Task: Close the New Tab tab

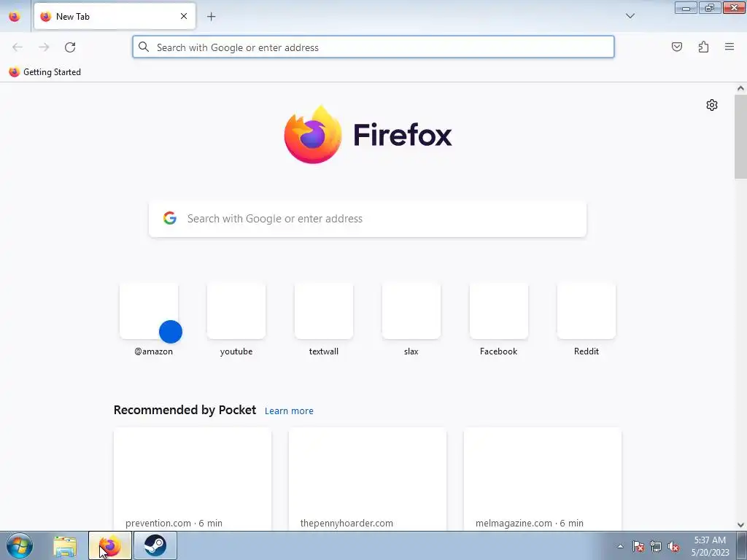Action: click(183, 16)
